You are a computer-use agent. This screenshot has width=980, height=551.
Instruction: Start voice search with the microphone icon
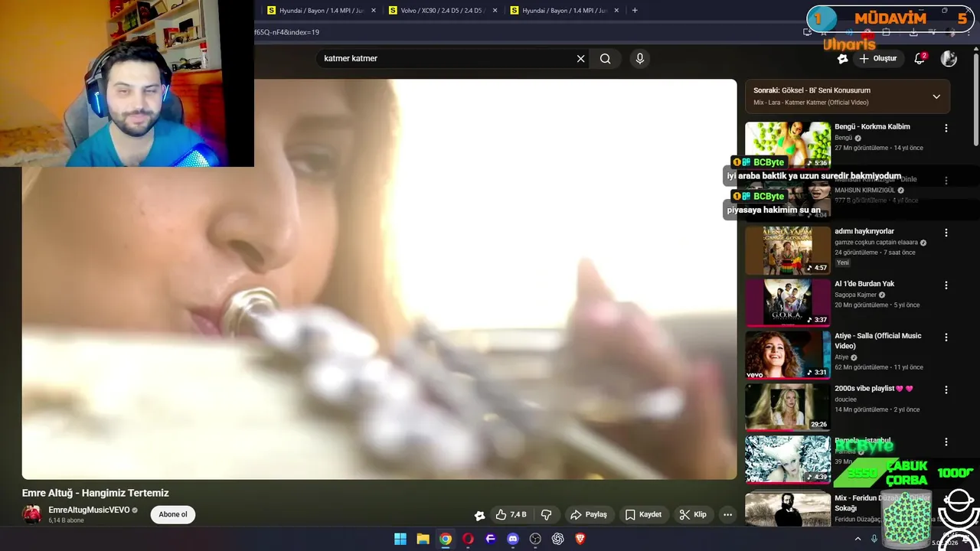click(x=640, y=58)
